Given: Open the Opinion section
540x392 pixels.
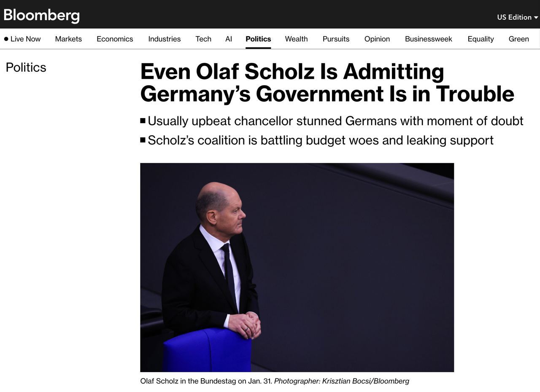Looking at the screenshot, I should (x=377, y=39).
